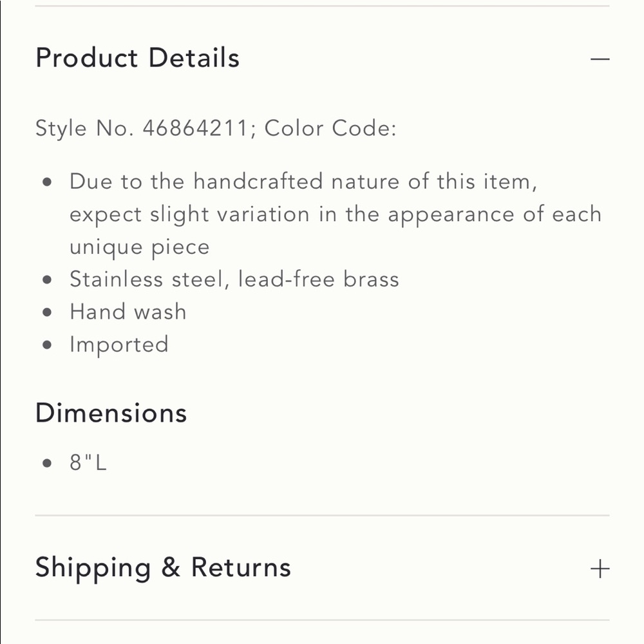Click the Dimensions subheading
Image resolution: width=644 pixels, height=644 pixels.
(111, 413)
